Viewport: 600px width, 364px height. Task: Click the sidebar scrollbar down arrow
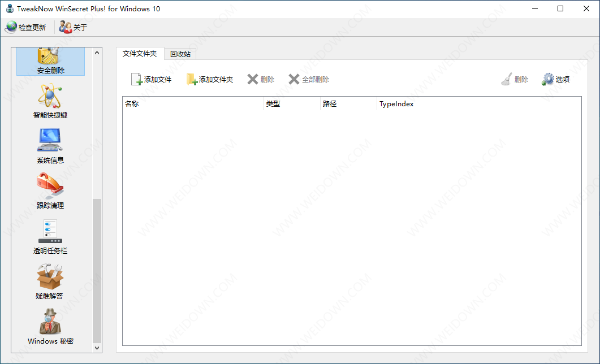(x=97, y=348)
